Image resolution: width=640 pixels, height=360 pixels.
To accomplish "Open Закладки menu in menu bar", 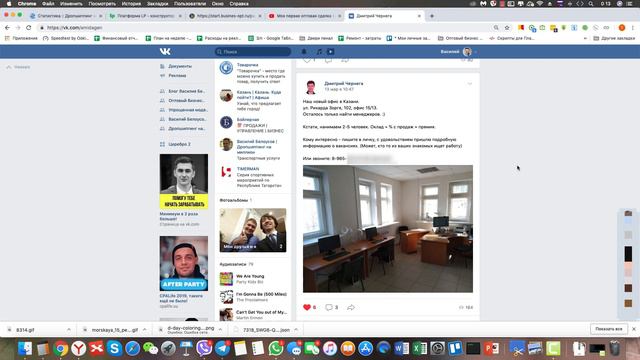I will click(158, 4).
